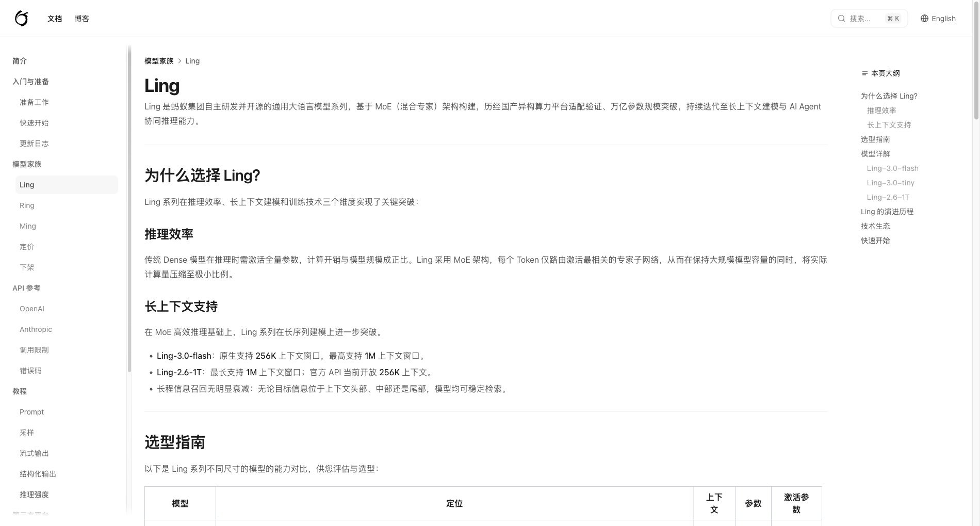
Task: Open 简介 in the sidebar
Action: [20, 61]
